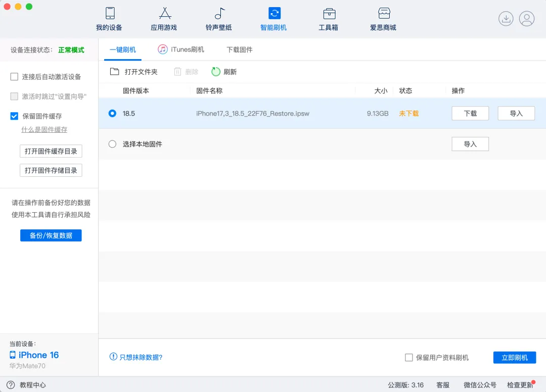Open 什么是固件缓存 link
This screenshot has height=392, width=546.
[44, 130]
